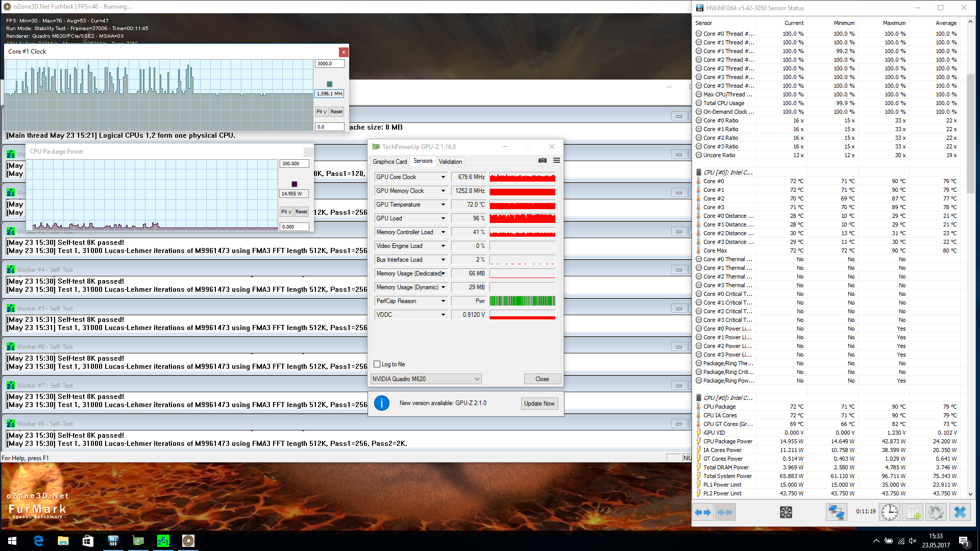
Task: Click the HWiNFO remote network monitoring icon
Action: pos(836,512)
